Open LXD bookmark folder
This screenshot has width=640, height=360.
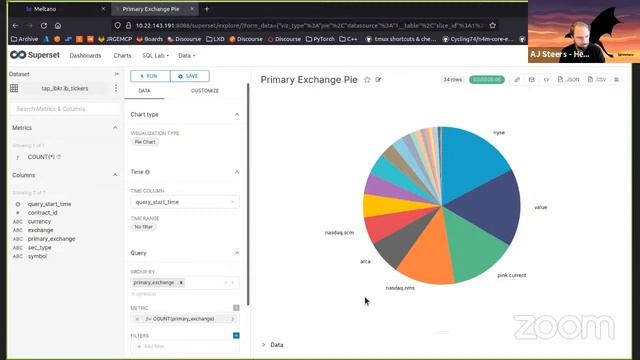click(x=216, y=39)
